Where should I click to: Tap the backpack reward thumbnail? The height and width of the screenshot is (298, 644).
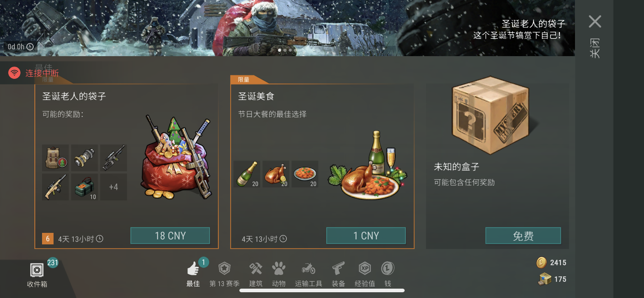(55, 158)
